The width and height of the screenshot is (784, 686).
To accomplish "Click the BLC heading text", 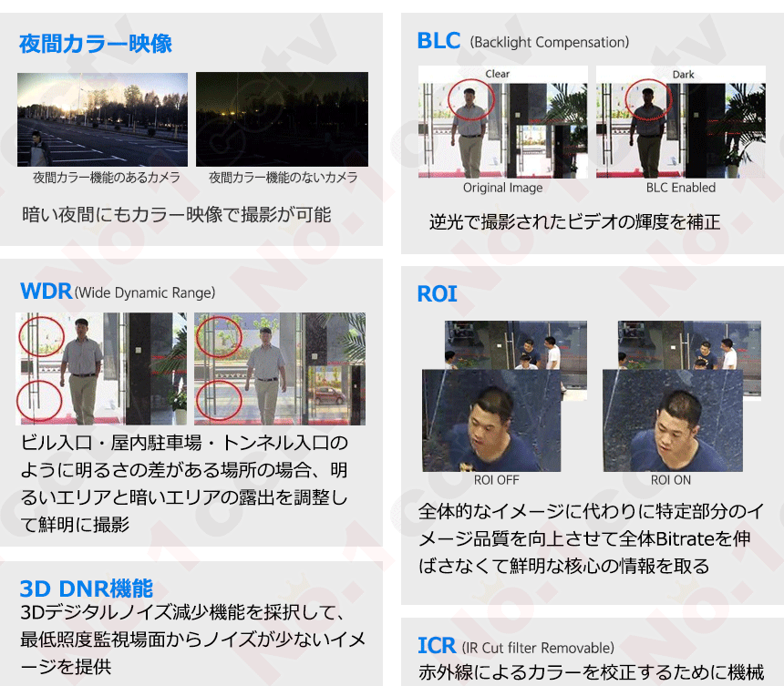I will coord(438,41).
